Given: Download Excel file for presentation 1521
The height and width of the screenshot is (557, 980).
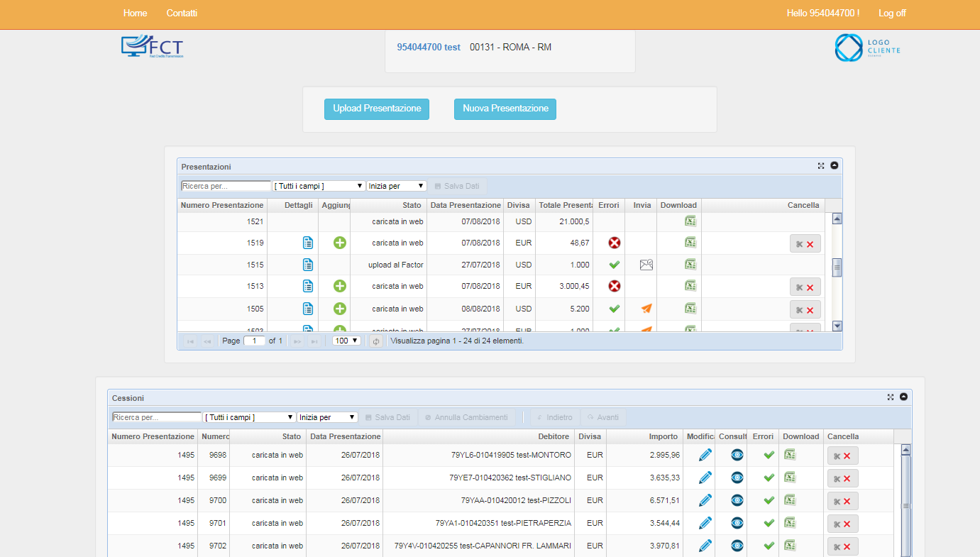Looking at the screenshot, I should click(x=690, y=221).
